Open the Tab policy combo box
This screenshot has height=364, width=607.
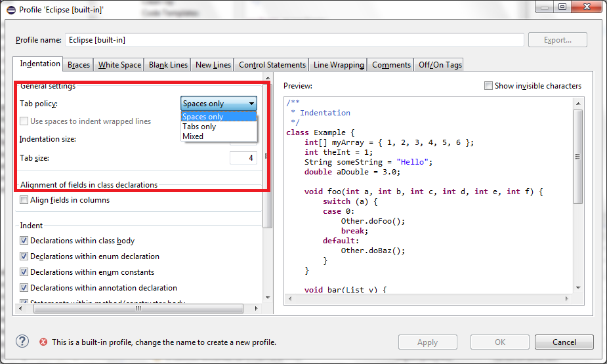coord(219,104)
